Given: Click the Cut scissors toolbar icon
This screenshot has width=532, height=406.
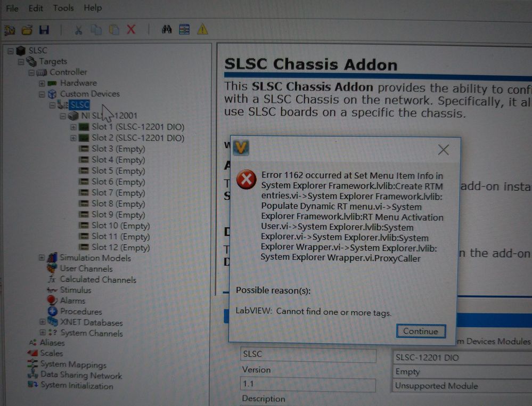Looking at the screenshot, I should click(x=78, y=30).
